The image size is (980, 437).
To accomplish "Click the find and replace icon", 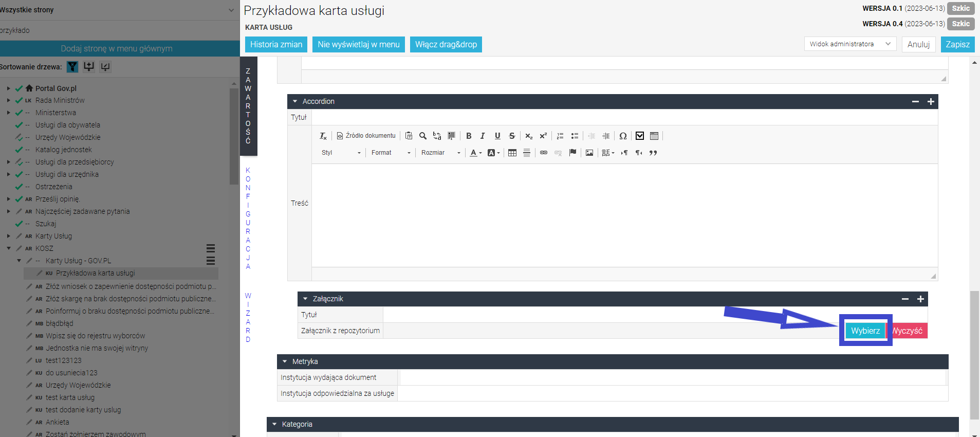I will click(x=437, y=136).
